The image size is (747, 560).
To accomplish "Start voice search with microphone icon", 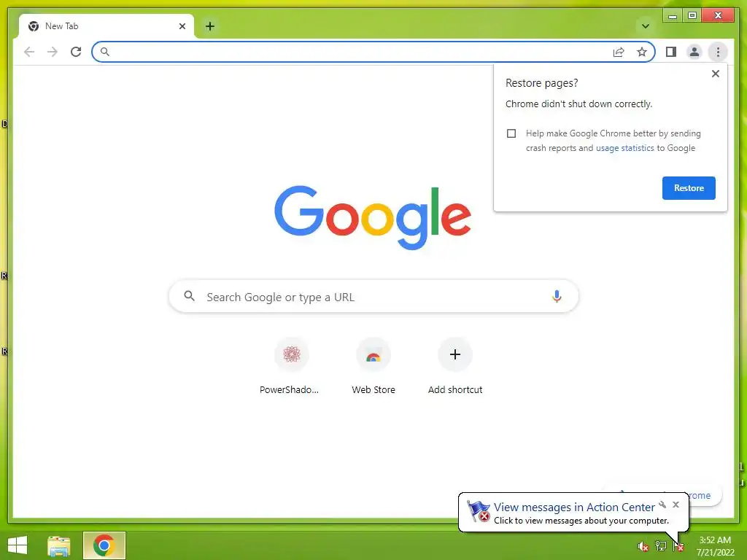I will coord(557,297).
